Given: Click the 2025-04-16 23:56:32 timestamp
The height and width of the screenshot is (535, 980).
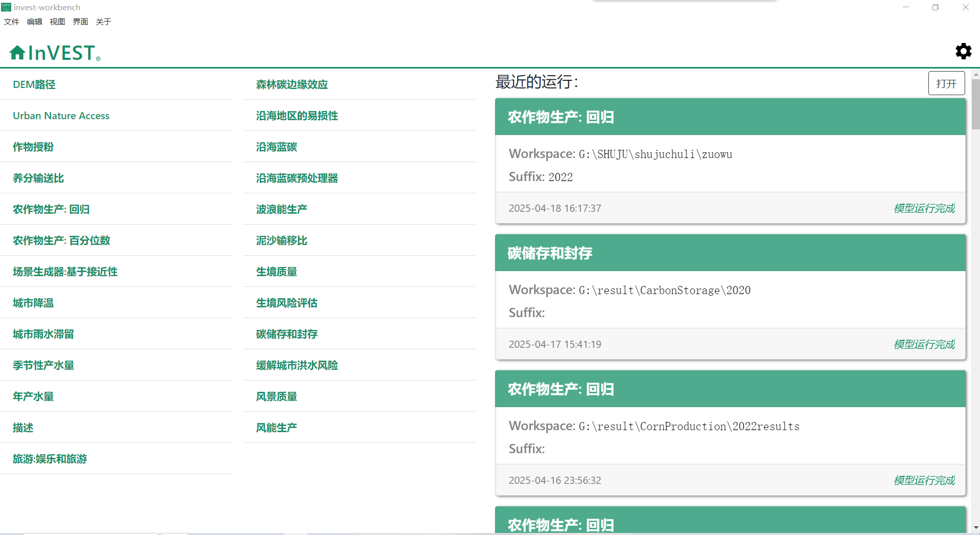Looking at the screenshot, I should click(x=555, y=480).
